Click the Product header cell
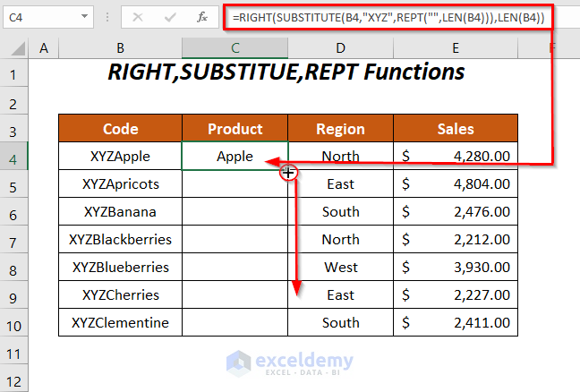This screenshot has width=580, height=392. tap(235, 129)
